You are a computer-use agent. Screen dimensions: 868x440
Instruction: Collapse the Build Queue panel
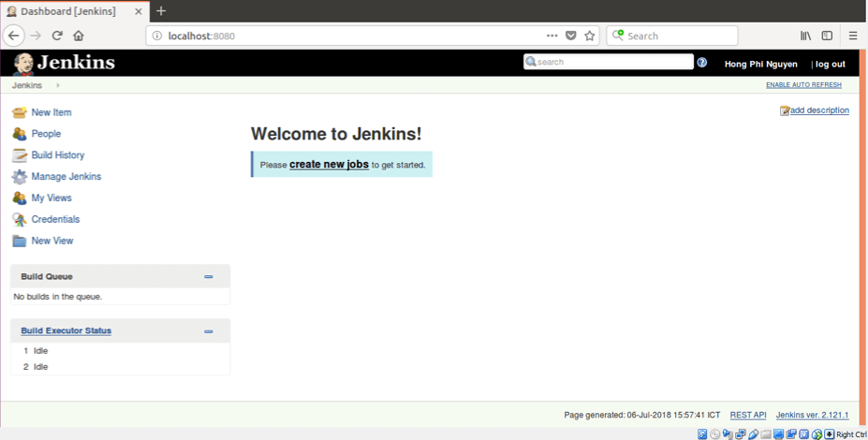pyautogui.click(x=208, y=277)
